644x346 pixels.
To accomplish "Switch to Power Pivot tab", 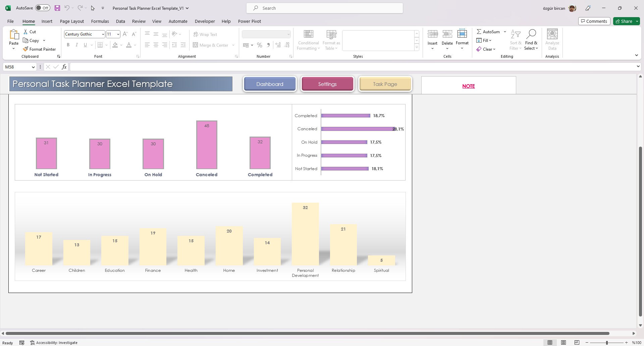I will (249, 21).
